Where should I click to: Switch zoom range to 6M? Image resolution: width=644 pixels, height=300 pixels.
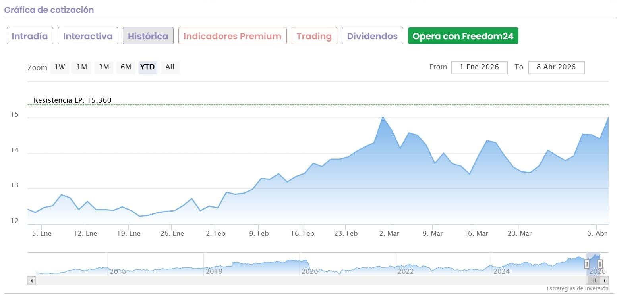point(126,67)
